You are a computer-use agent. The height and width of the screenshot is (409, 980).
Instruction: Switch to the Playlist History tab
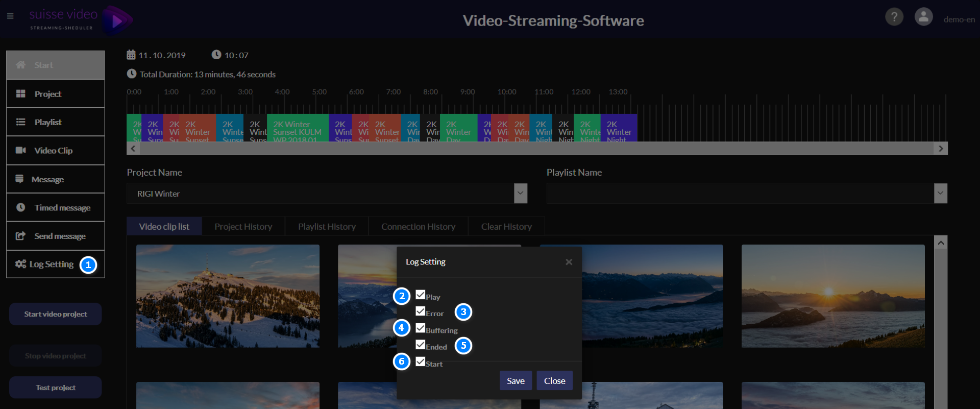(x=327, y=226)
